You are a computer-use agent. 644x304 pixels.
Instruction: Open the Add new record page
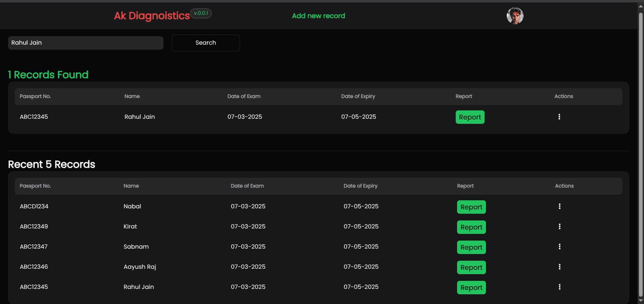tap(318, 15)
